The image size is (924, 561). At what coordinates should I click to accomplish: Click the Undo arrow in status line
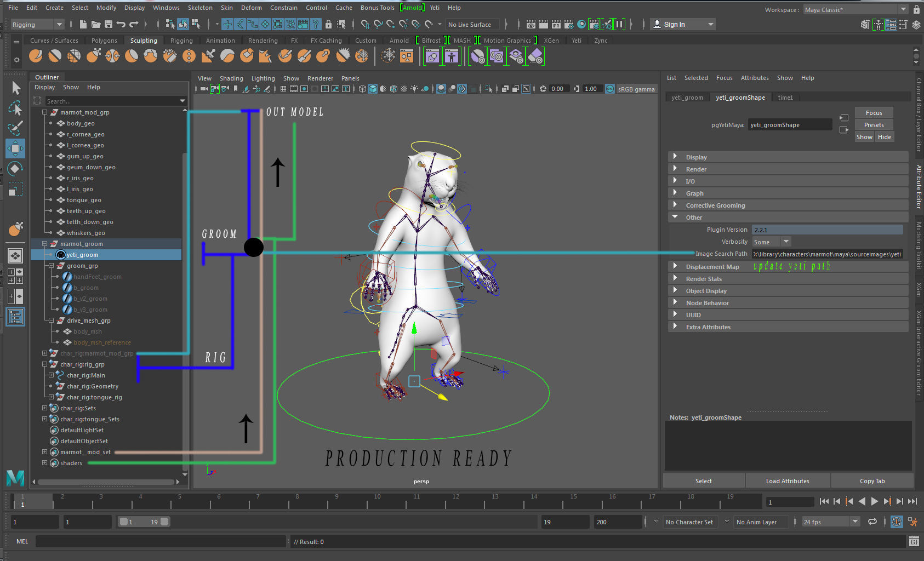tap(121, 24)
